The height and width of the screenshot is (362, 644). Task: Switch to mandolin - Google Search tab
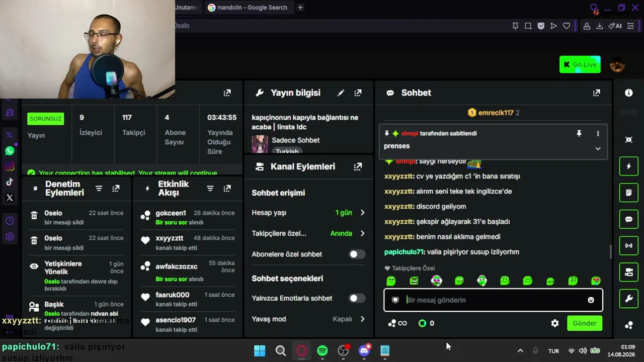click(248, 8)
